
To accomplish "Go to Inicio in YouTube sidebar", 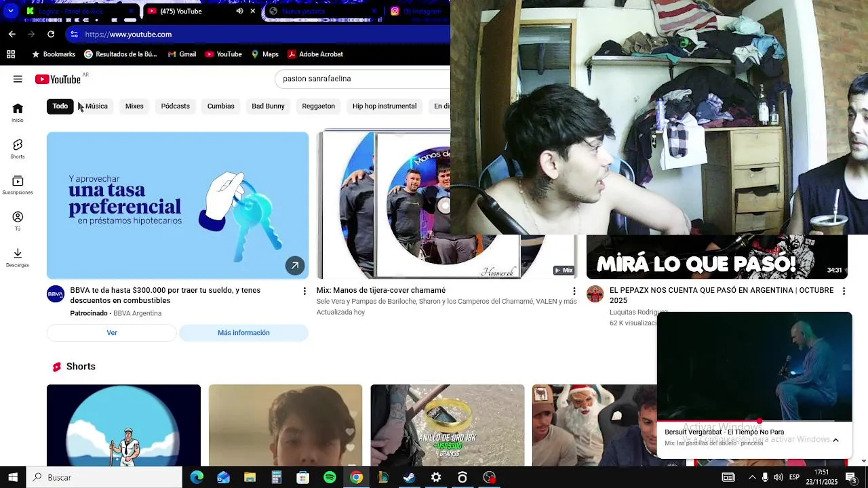I will [x=18, y=113].
